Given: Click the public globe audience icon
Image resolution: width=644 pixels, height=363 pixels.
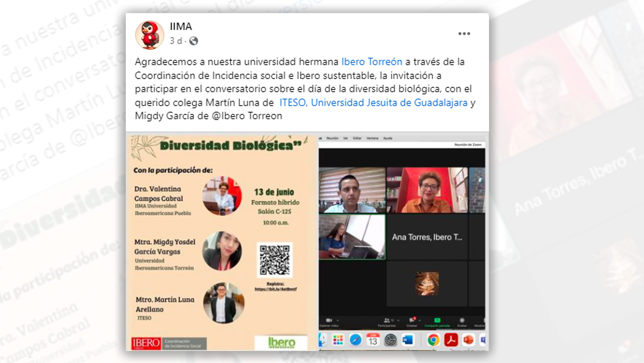Looking at the screenshot, I should (194, 41).
